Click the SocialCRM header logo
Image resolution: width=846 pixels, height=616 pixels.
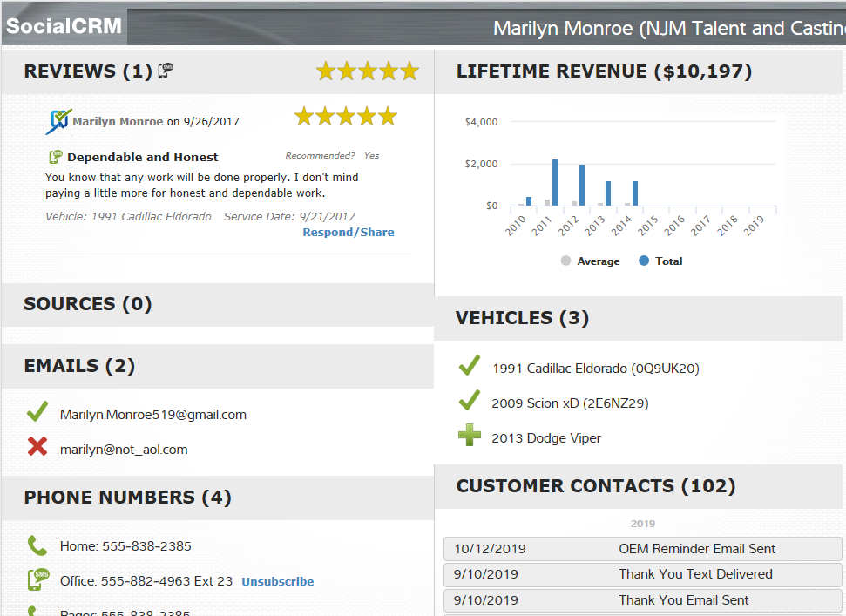tap(62, 25)
